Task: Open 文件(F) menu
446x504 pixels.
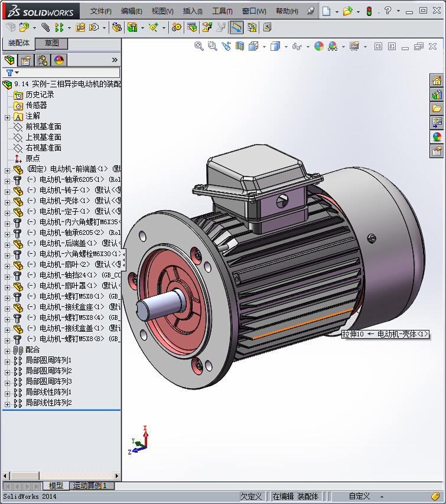Action: (101, 11)
